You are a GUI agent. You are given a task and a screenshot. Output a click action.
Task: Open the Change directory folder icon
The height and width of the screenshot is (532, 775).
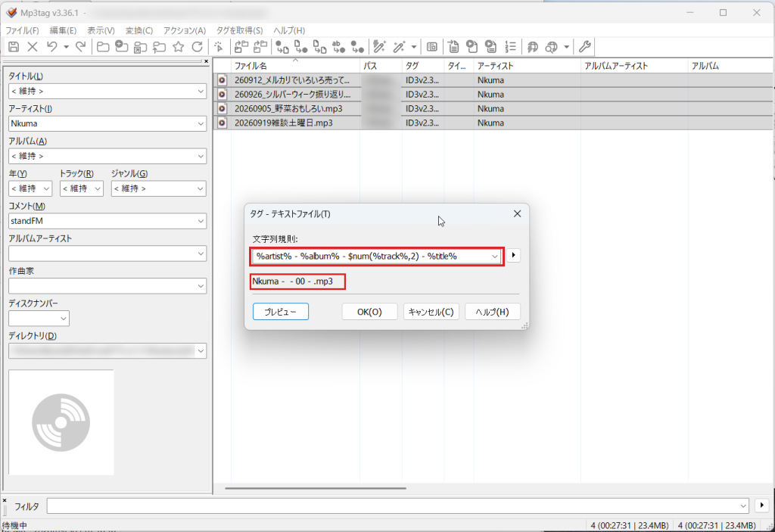pos(103,47)
